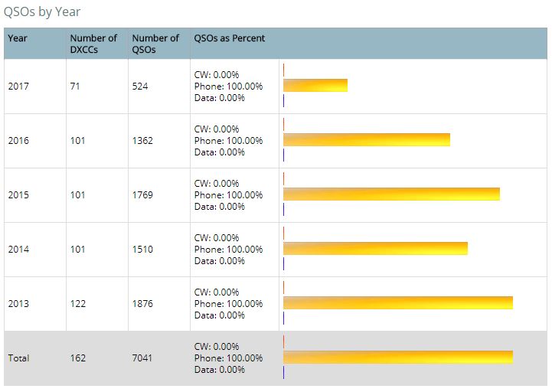This screenshot has height=392, width=552.
Task: Click the 2014 yellow Phone percentage bar
Action: click(x=375, y=248)
